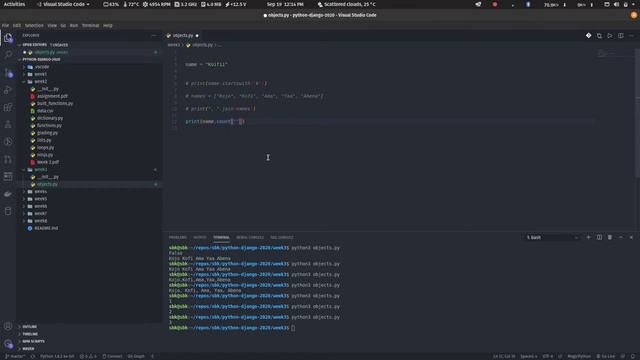Screen dimensions: 640x360
Task: Add a new terminal with plus icon
Action: pos(588,237)
